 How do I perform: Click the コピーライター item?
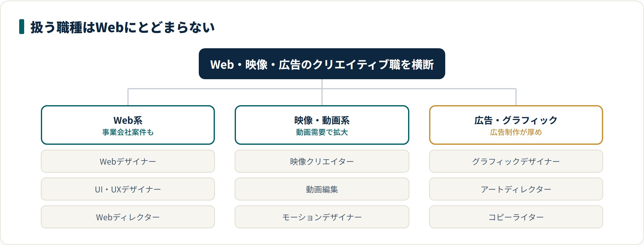tap(516, 217)
